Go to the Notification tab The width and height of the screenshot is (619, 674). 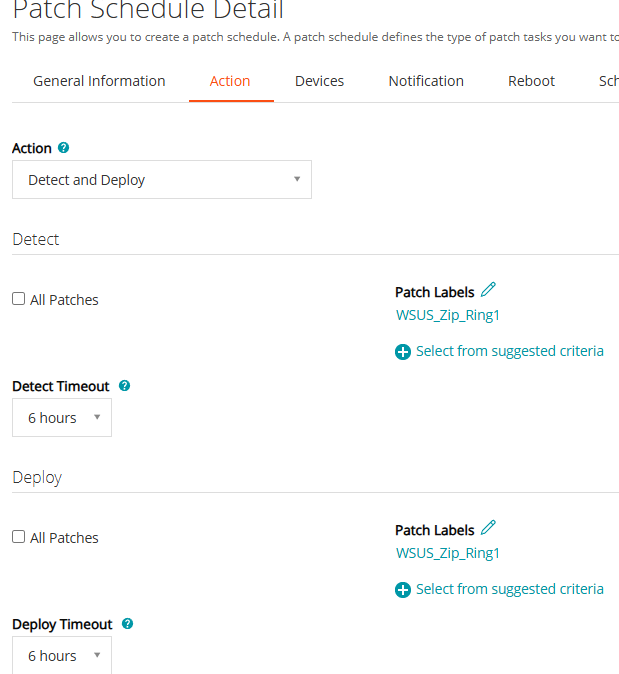[426, 81]
